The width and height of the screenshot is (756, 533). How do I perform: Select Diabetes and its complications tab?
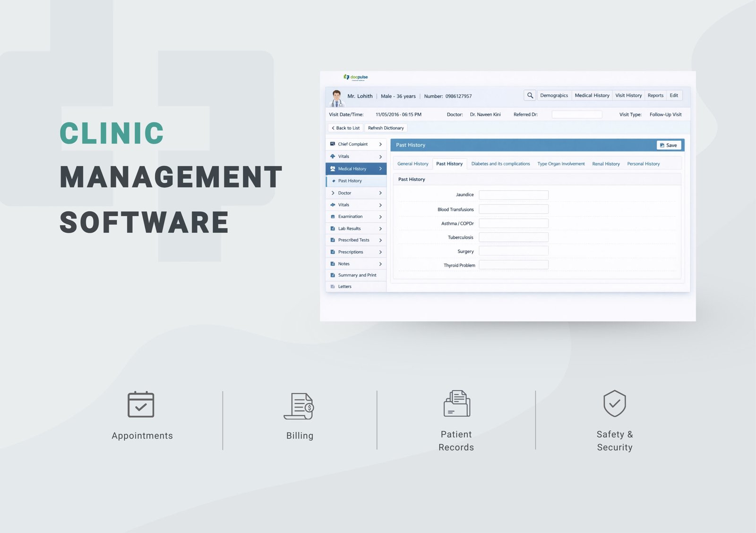(x=500, y=164)
